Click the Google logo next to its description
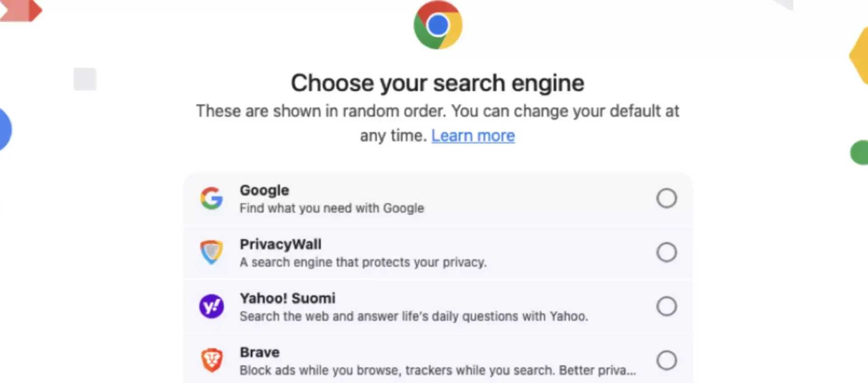The height and width of the screenshot is (383, 868). 211,198
